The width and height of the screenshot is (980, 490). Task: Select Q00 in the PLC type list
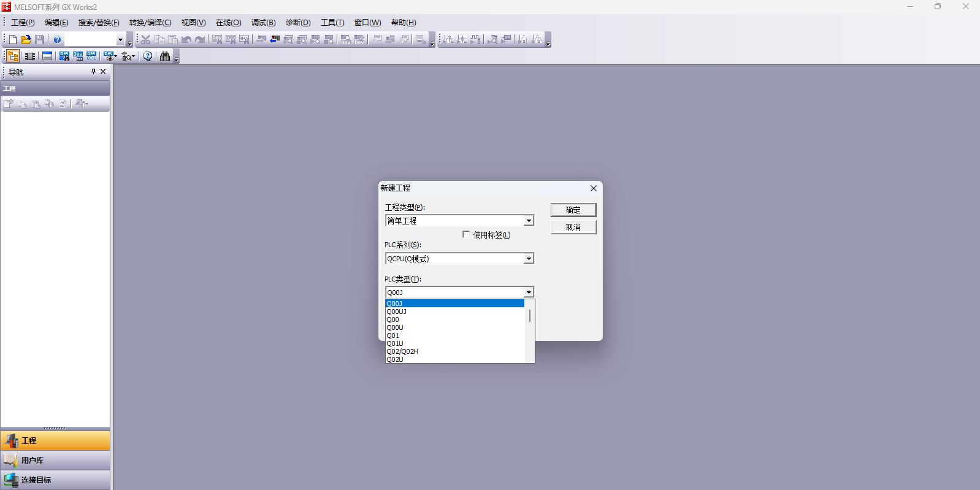click(x=455, y=320)
